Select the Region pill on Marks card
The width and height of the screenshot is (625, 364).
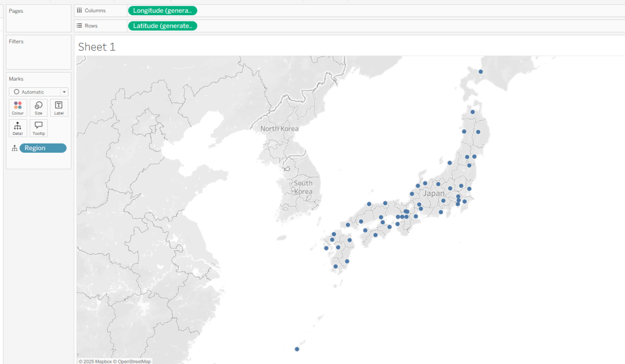point(43,148)
